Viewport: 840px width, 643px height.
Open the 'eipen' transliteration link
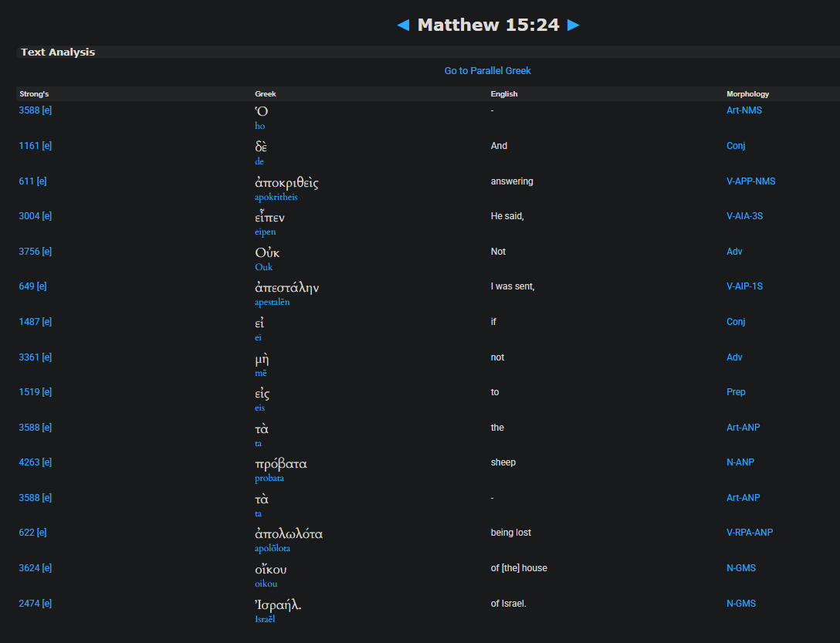tap(265, 232)
